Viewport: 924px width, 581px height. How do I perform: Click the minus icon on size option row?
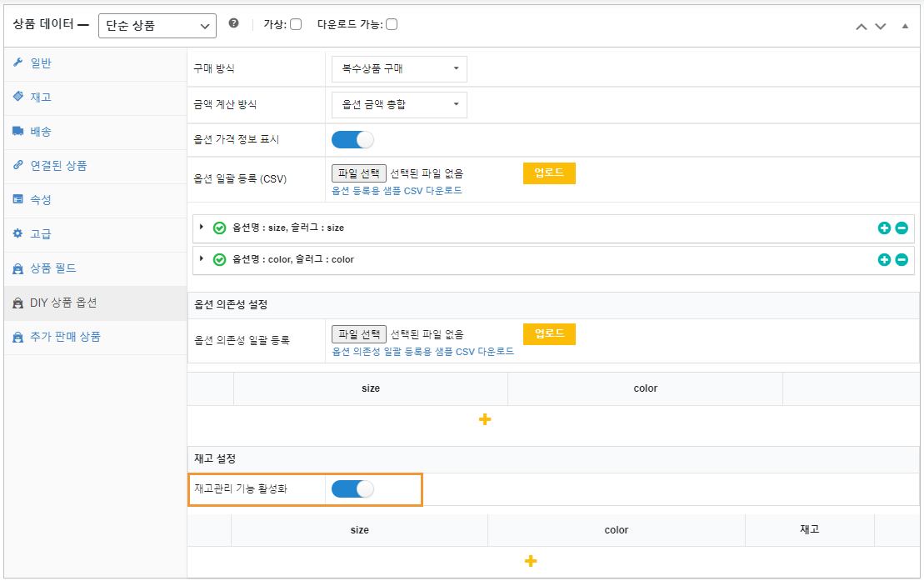902,228
